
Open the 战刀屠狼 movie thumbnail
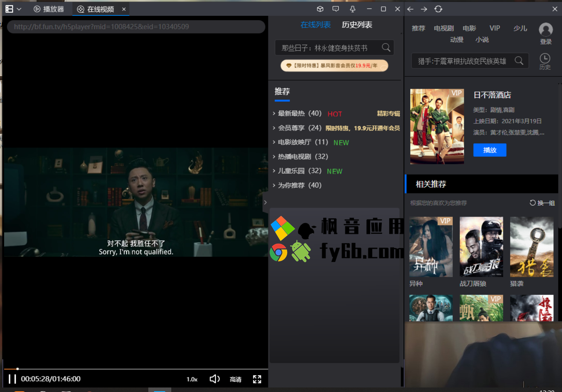[x=481, y=247]
